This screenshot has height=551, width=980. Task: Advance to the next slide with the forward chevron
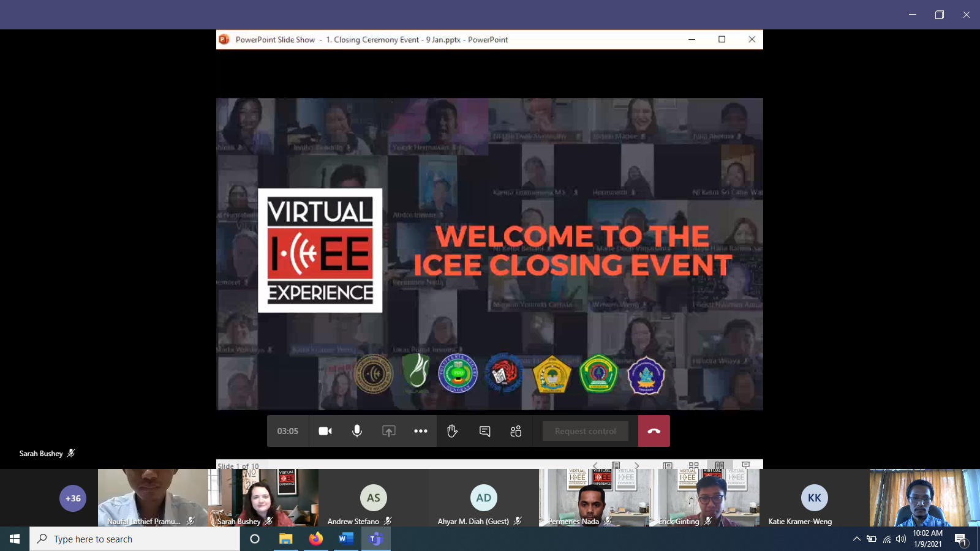click(x=636, y=465)
